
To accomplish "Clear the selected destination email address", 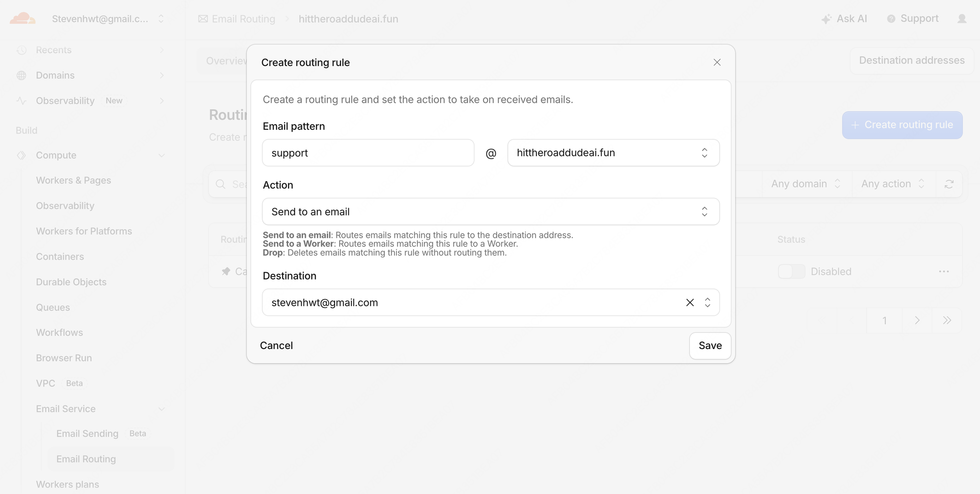I will [690, 303].
